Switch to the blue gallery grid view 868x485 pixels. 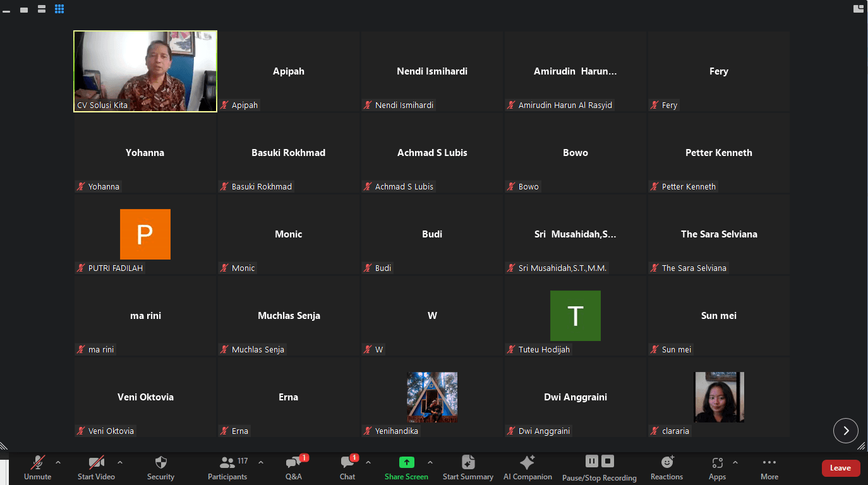tap(59, 9)
